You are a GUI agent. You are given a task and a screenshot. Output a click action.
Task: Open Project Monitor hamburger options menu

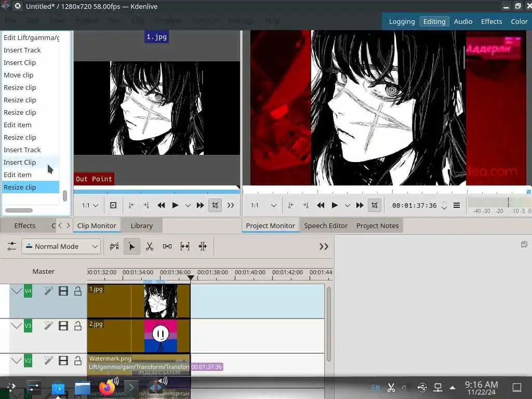[x=457, y=205]
